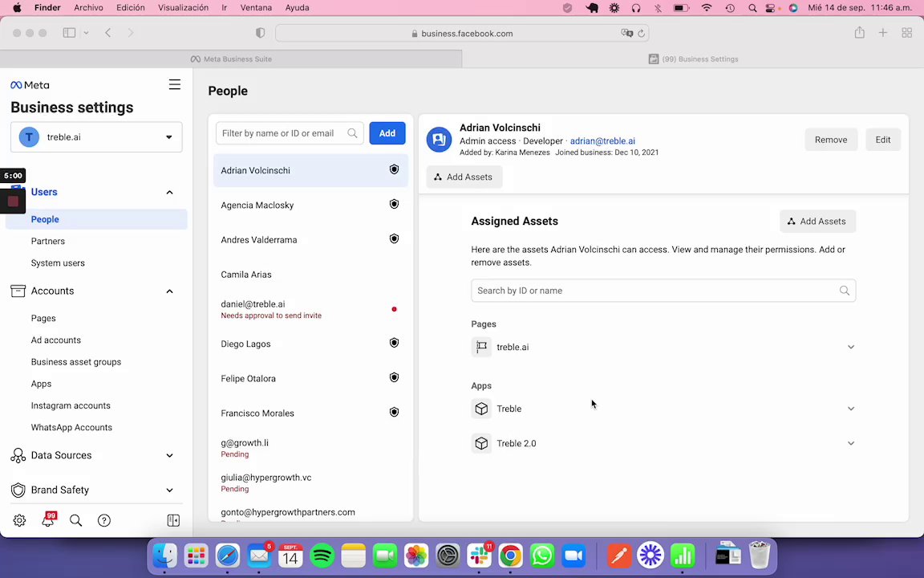Image resolution: width=924 pixels, height=578 pixels.
Task: Click Add Assets beside Assigned Assets heading
Action: coord(817,222)
